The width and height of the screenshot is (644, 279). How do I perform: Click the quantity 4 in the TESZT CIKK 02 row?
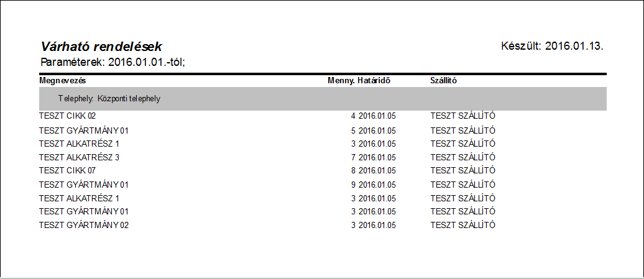352,116
